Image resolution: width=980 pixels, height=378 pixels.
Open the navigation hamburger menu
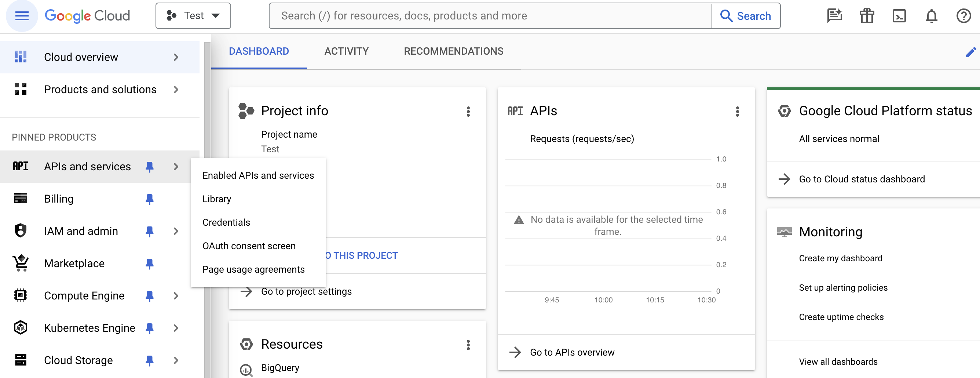(x=22, y=16)
